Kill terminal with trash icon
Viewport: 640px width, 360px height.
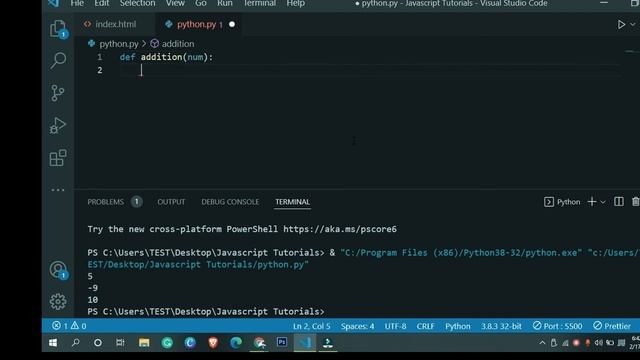[x=635, y=202]
